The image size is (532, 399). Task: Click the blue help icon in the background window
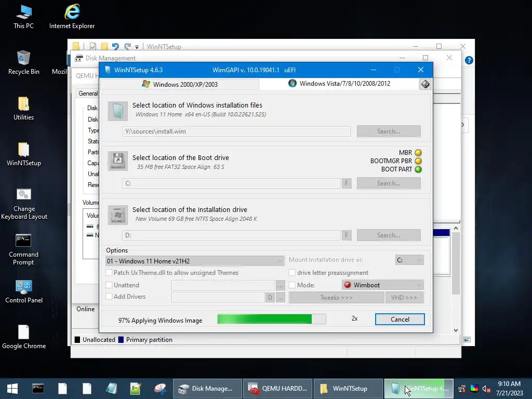(469, 60)
